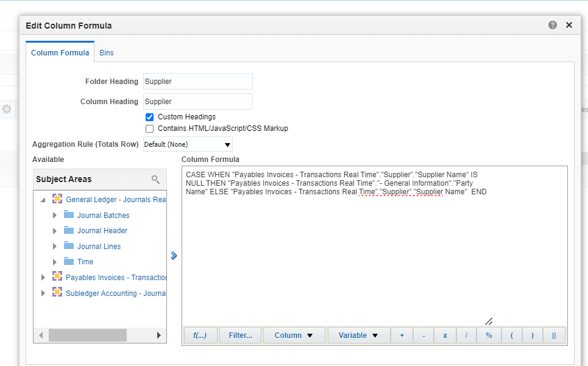Screen dimensions: 588x366
Task: Click the Subledger Accounting subject area cube icon
Action: click(58, 293)
